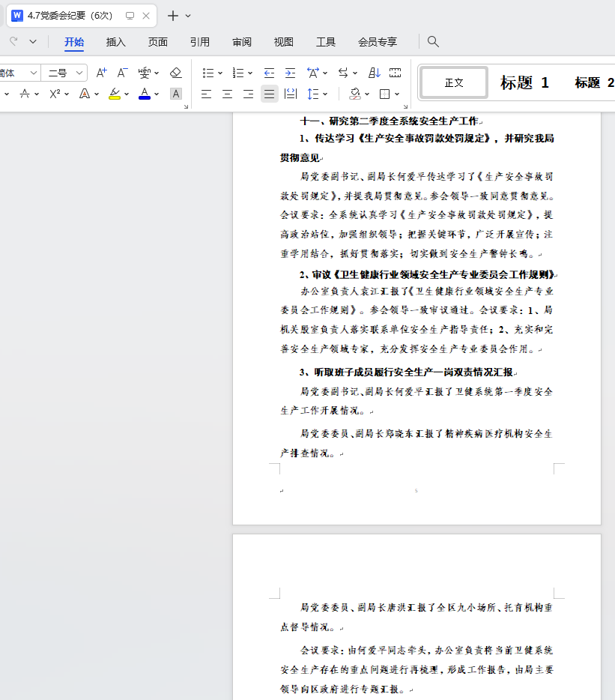Increase font size with A+ icon
615x700 pixels.
(x=101, y=73)
